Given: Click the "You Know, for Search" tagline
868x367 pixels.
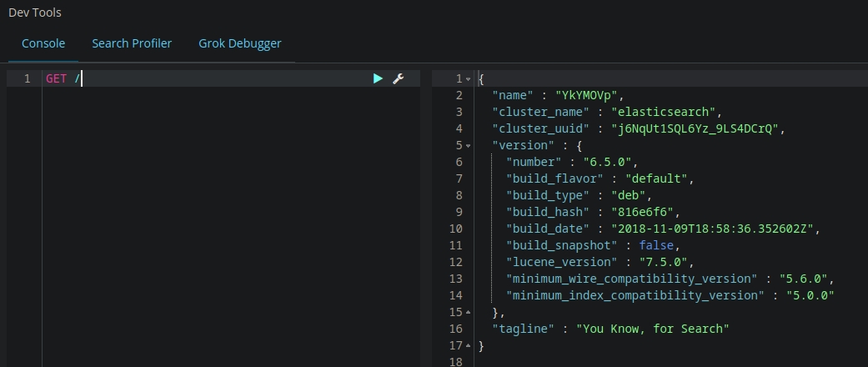Looking at the screenshot, I should click(652, 329).
